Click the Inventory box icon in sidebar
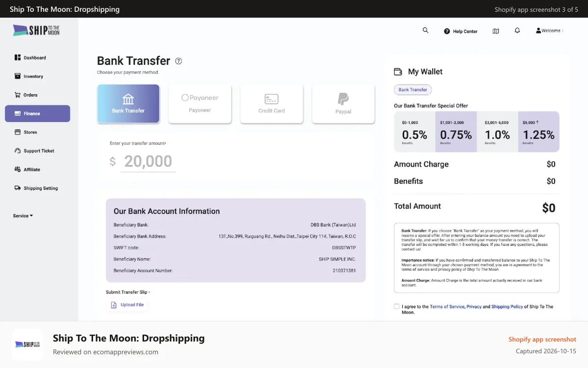Image resolution: width=588 pixels, height=368 pixels. coord(18,76)
